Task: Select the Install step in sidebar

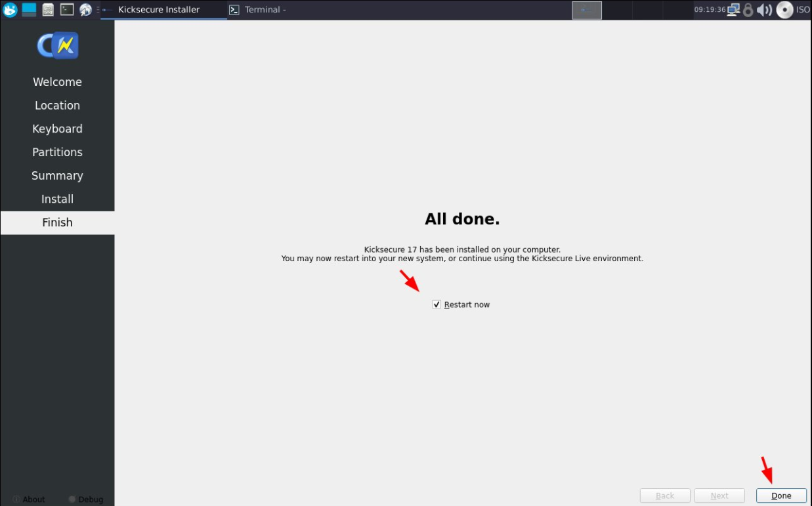Action: (x=57, y=199)
